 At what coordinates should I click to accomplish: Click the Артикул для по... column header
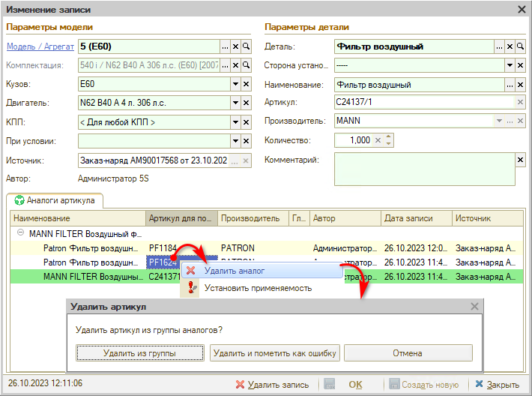(x=182, y=218)
